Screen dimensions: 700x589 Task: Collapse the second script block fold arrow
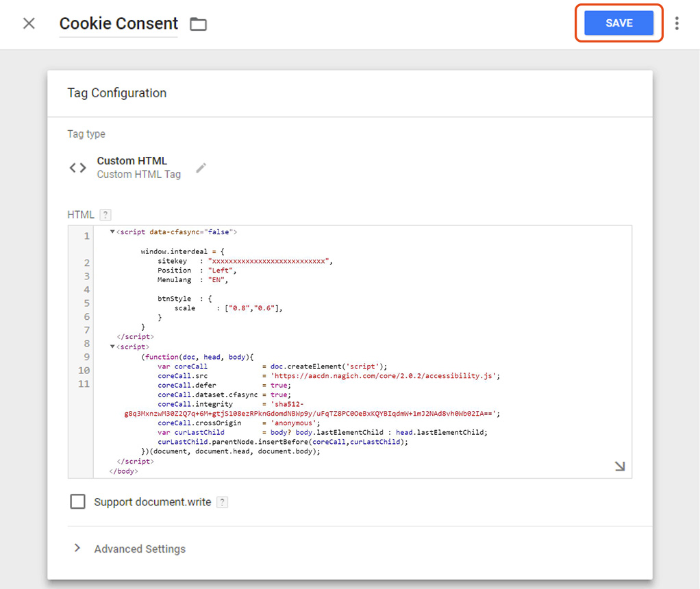112,347
